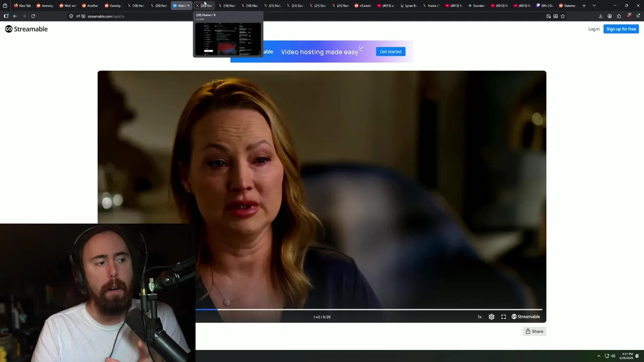Click the 1:42 / 6:29 time display
The height and width of the screenshot is (362, 644).
coord(322,317)
